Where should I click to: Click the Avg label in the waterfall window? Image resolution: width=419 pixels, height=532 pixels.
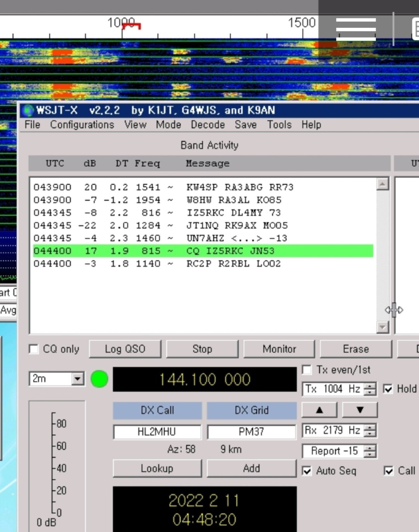tap(8, 310)
